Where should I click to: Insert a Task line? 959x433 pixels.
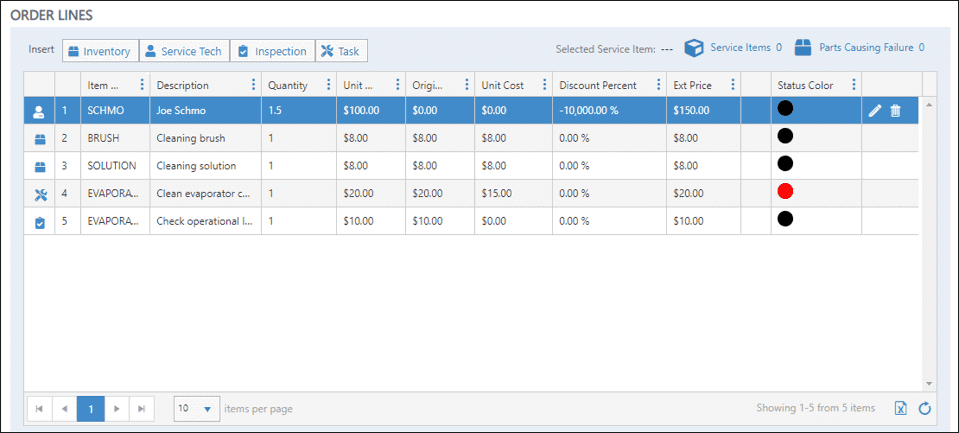coord(341,51)
